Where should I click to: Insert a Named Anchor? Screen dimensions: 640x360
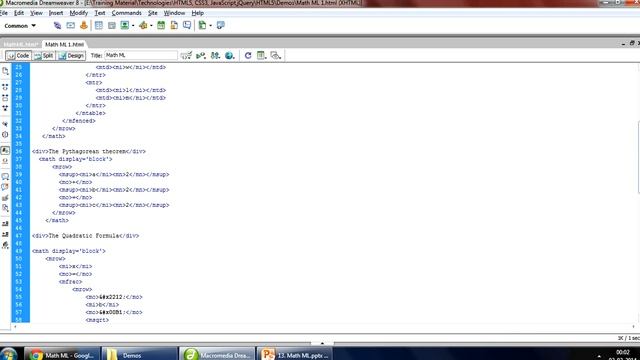coord(84,25)
